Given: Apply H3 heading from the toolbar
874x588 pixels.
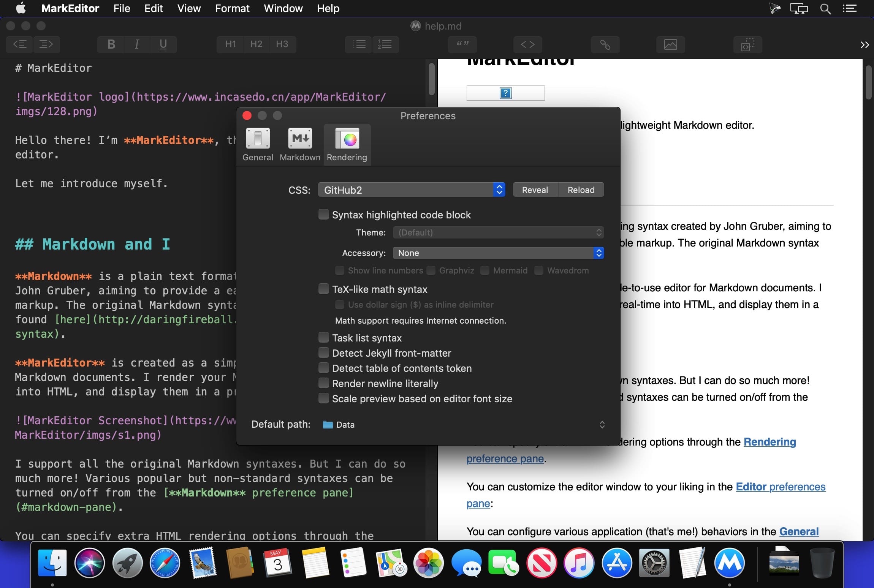Looking at the screenshot, I should [x=282, y=44].
